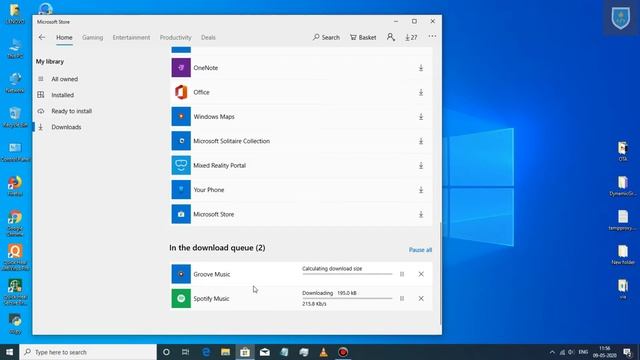The image size is (640, 360).
Task: Pause the Groove Music download
Action: [x=402, y=274]
